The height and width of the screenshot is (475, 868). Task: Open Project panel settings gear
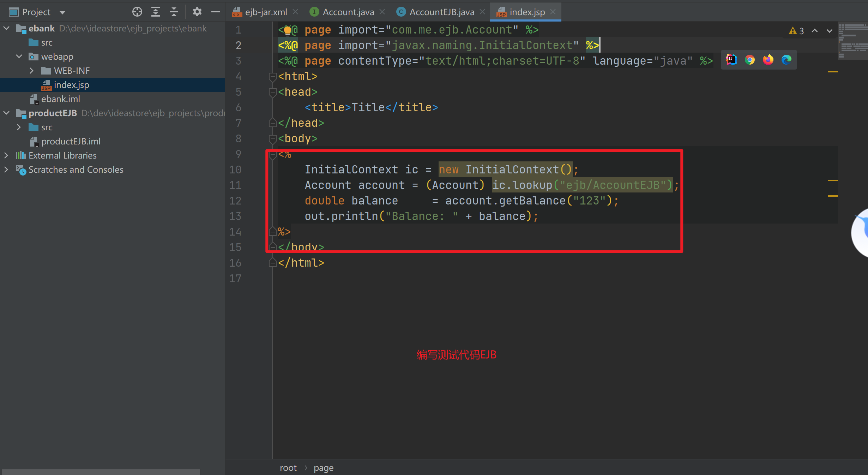tap(197, 12)
